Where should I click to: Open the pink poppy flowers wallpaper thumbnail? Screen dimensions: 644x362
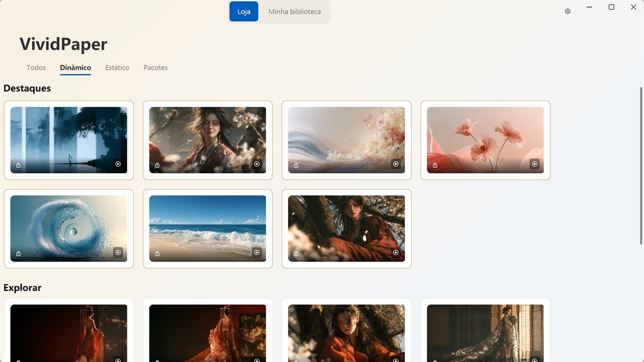tap(485, 140)
